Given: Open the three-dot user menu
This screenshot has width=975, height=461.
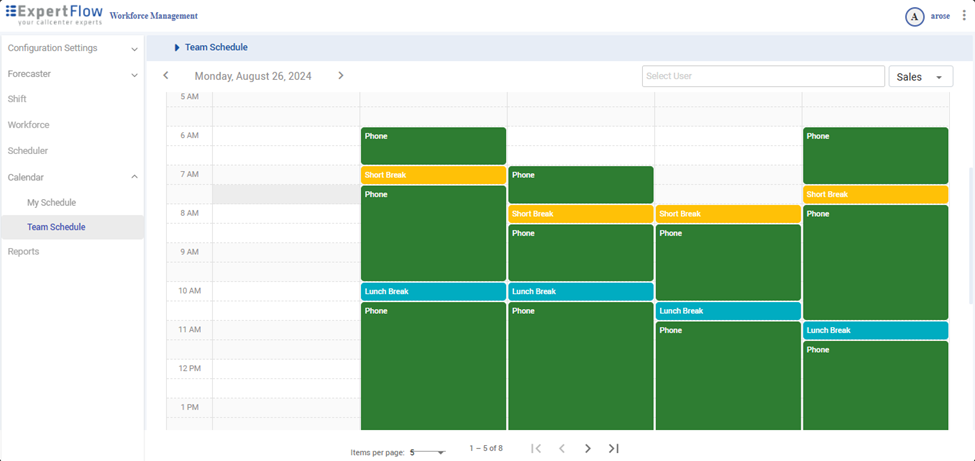Looking at the screenshot, I should pos(964,16).
